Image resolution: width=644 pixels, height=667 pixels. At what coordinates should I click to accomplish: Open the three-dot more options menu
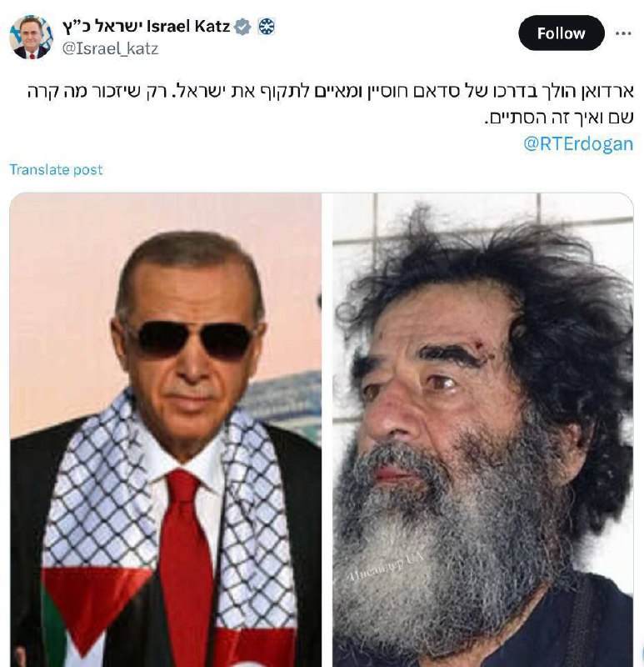[x=622, y=33]
